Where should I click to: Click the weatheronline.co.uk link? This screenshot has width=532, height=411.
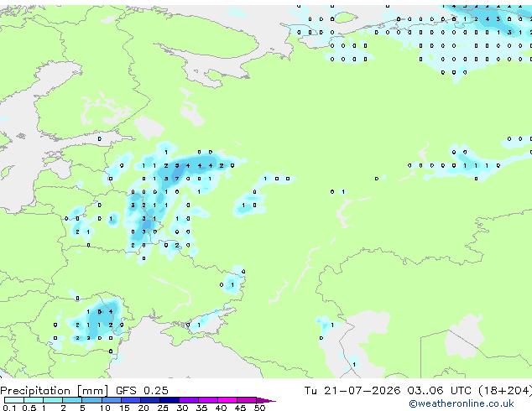(x=462, y=403)
